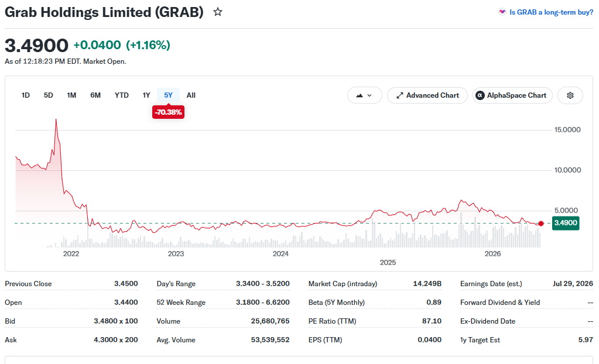599x364 pixels.
Task: Select the 5D time range
Action: 49,95
